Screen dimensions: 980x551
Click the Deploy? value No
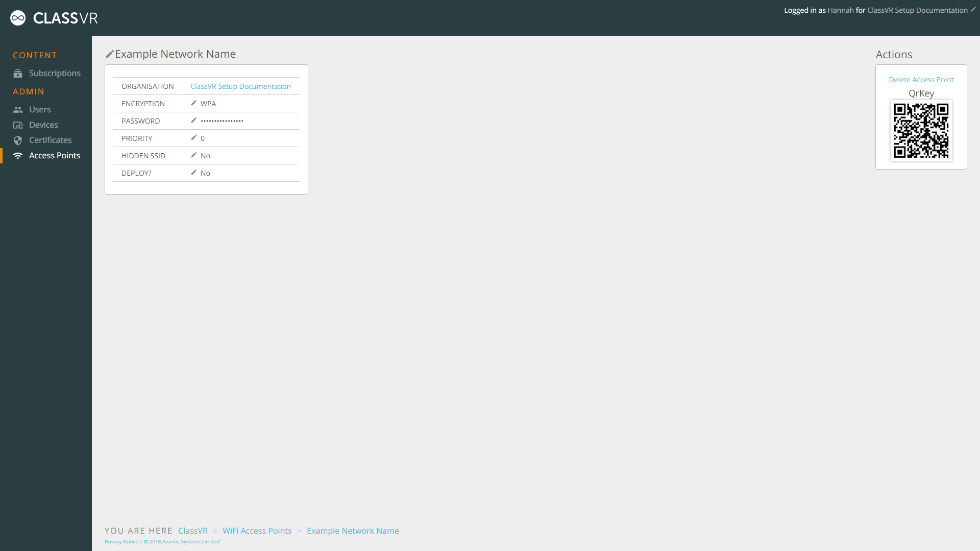point(205,173)
